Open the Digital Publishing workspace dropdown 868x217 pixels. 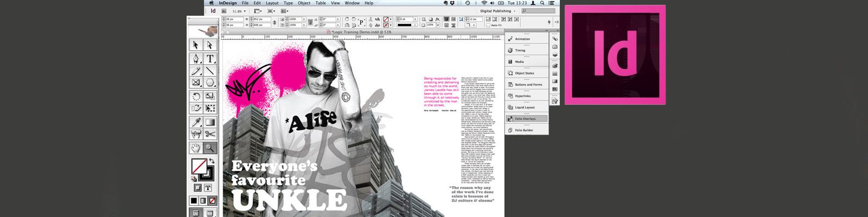point(497,11)
